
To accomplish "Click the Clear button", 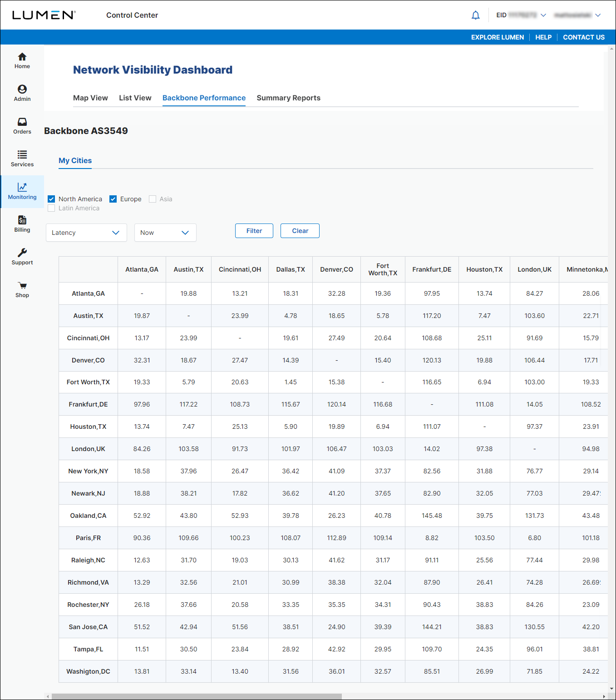I will coord(300,231).
